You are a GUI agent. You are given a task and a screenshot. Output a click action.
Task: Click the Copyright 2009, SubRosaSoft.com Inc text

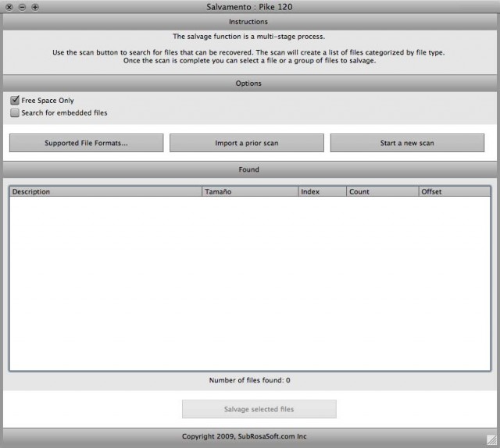[245, 436]
